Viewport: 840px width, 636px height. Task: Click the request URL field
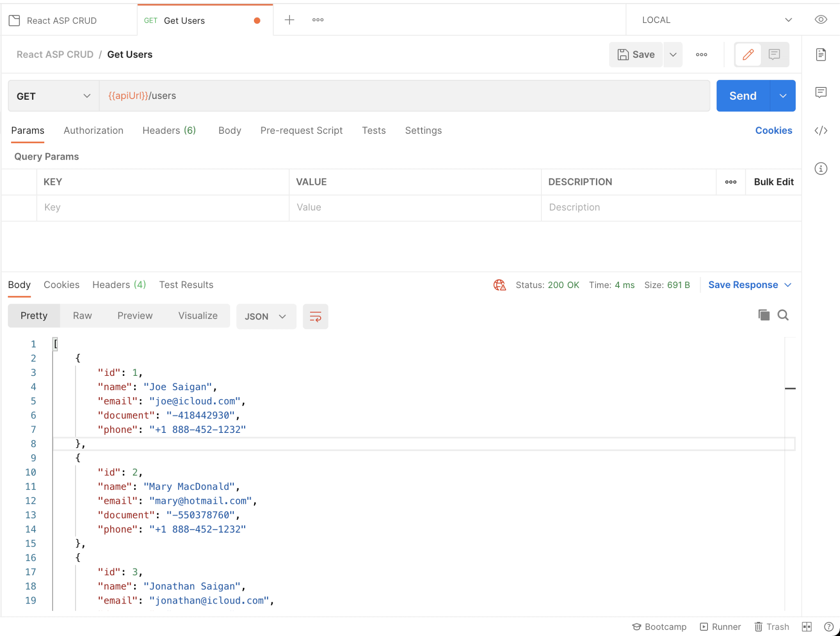[404, 96]
